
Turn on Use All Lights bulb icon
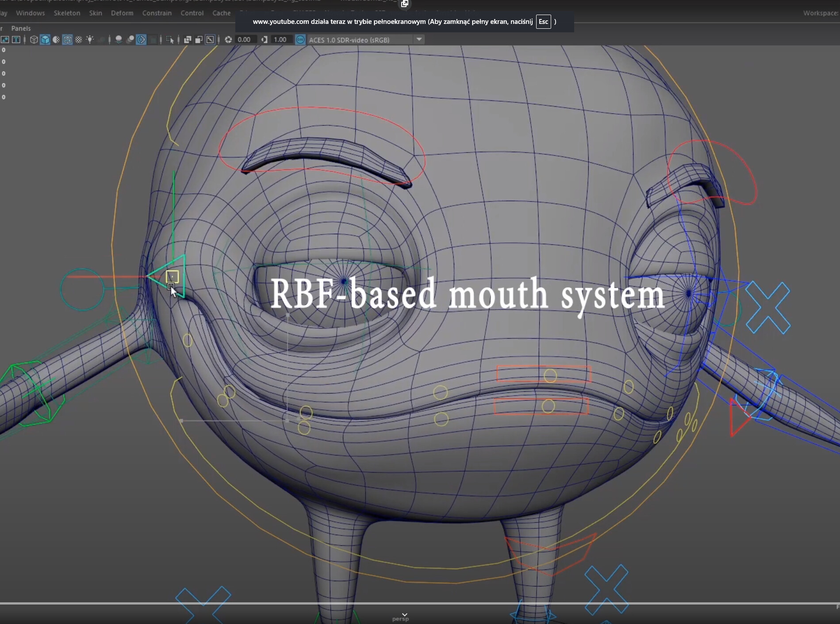(90, 39)
